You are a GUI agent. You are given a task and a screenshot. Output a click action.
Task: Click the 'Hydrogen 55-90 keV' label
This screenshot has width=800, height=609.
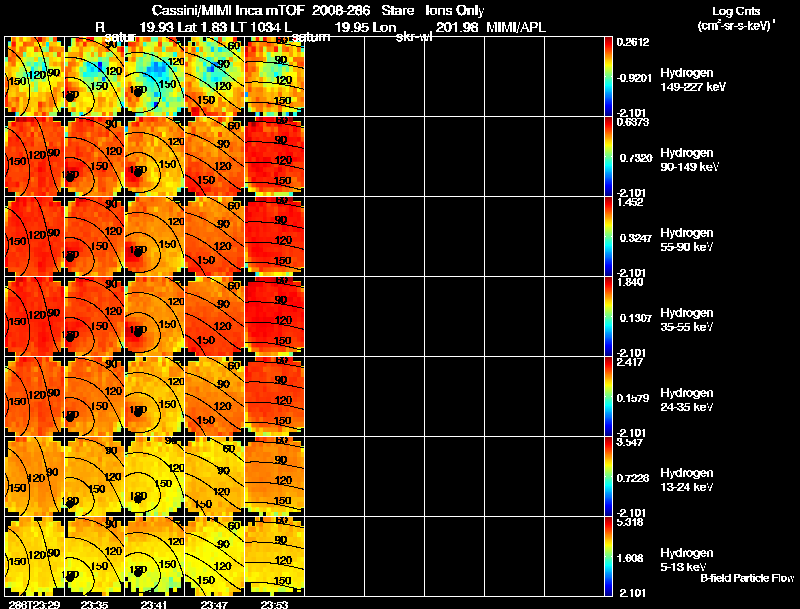click(687, 240)
